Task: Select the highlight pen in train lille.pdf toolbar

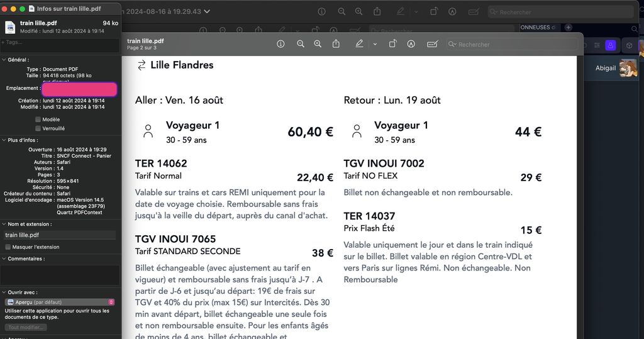Action: pos(359,43)
